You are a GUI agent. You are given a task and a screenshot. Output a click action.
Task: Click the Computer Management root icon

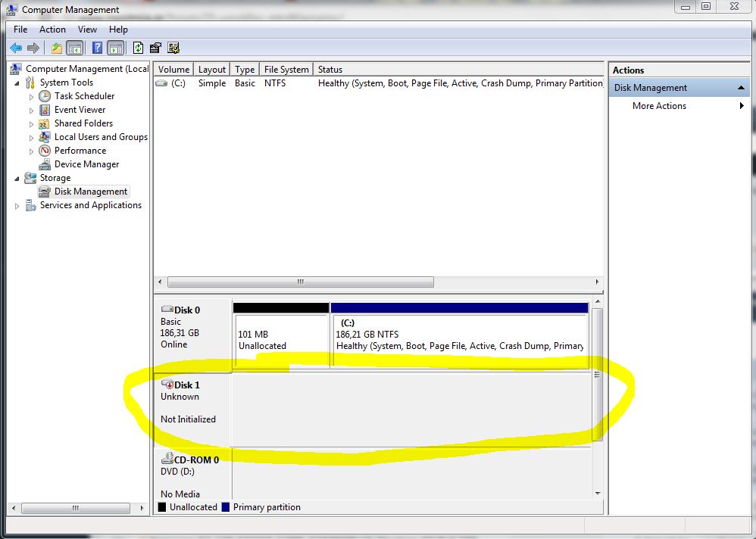[x=15, y=69]
